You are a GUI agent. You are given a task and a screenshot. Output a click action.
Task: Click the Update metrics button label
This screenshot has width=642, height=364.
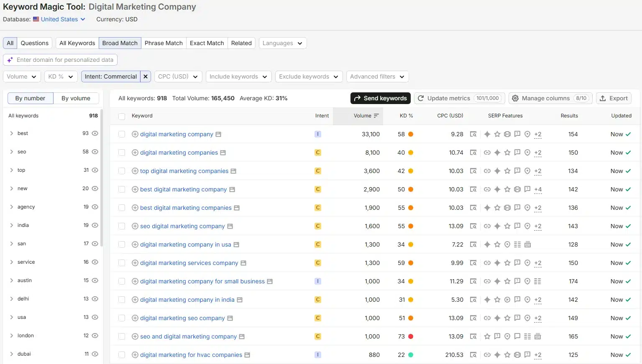449,98
